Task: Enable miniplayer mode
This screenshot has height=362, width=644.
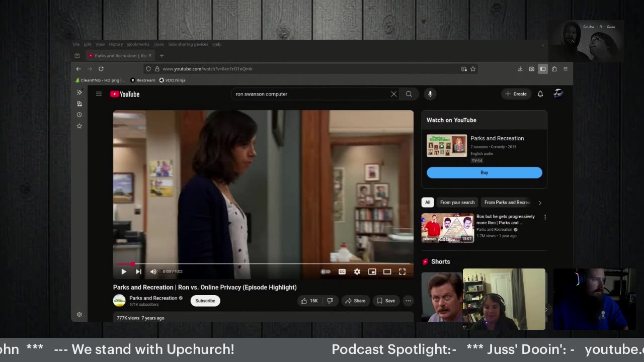Action: (x=372, y=271)
